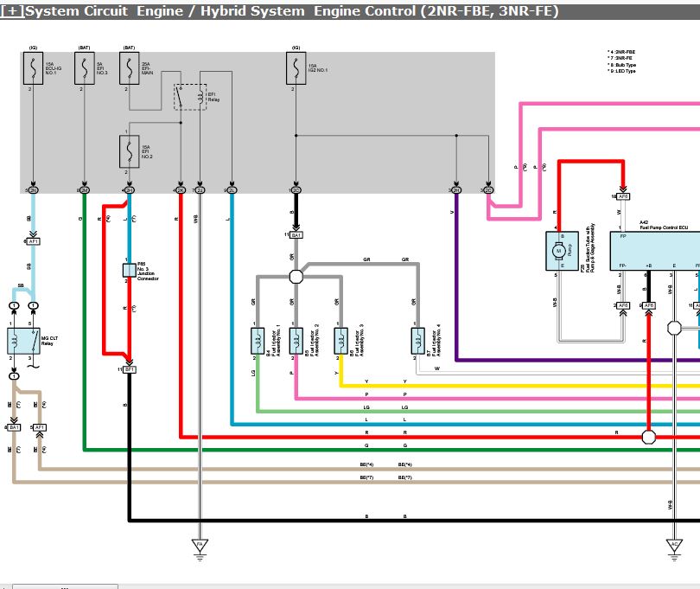Select the 2J connector pin on W-B wire

tap(200, 189)
